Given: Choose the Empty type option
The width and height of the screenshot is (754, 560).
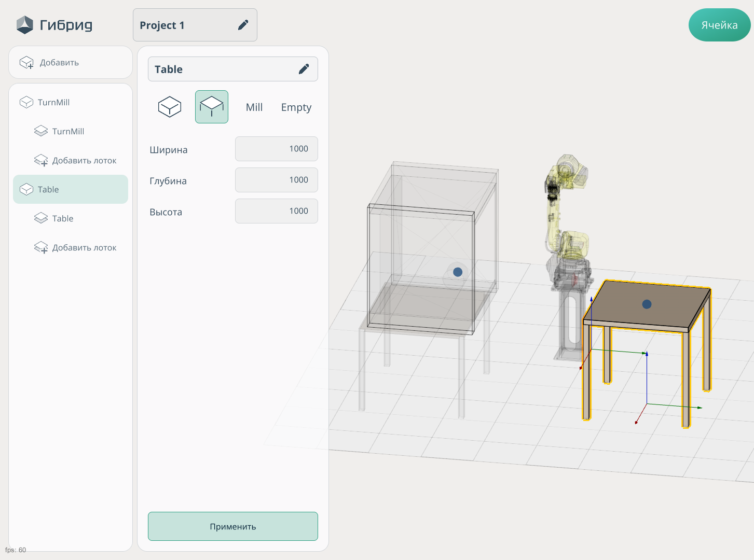Looking at the screenshot, I should pos(296,107).
